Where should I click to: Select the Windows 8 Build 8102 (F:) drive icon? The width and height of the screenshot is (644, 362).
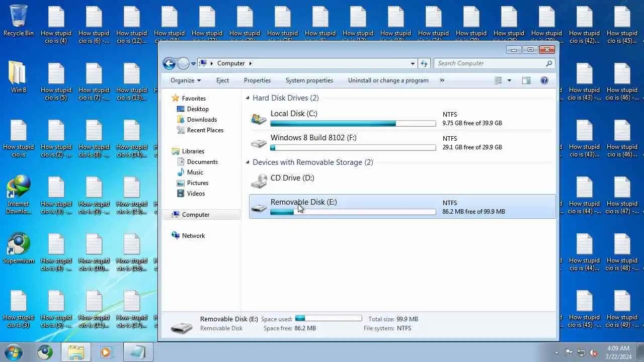259,143
